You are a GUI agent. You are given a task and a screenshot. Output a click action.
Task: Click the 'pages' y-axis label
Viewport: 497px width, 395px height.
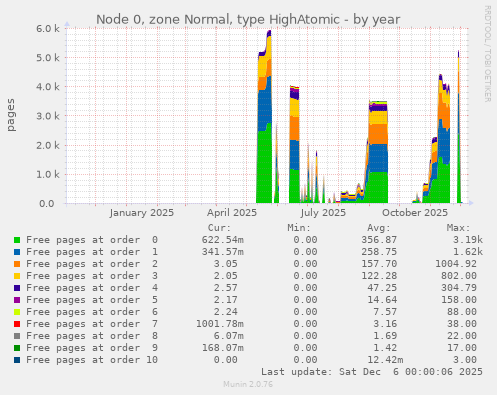11,115
